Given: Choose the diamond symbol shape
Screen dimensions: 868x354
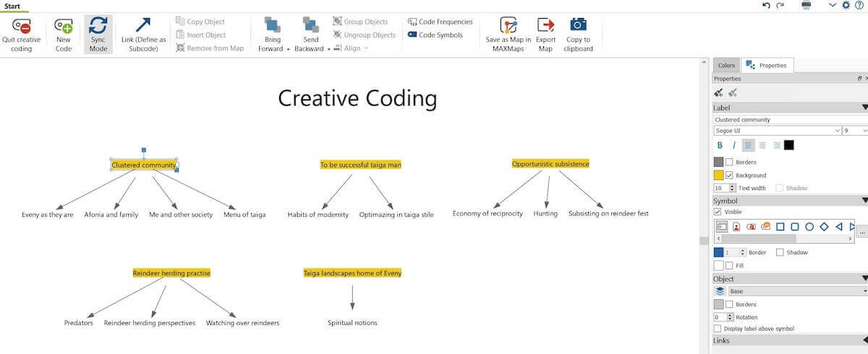Looking at the screenshot, I should pyautogui.click(x=824, y=226).
